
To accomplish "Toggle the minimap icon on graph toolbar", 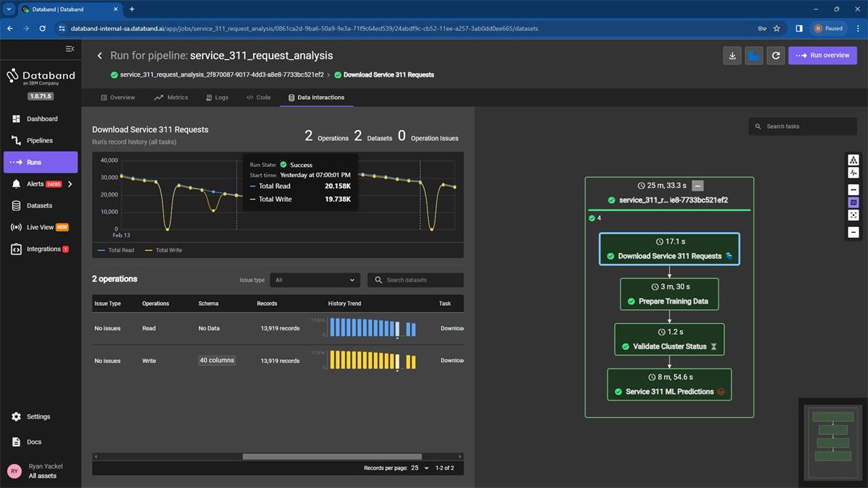I will pos(854,202).
